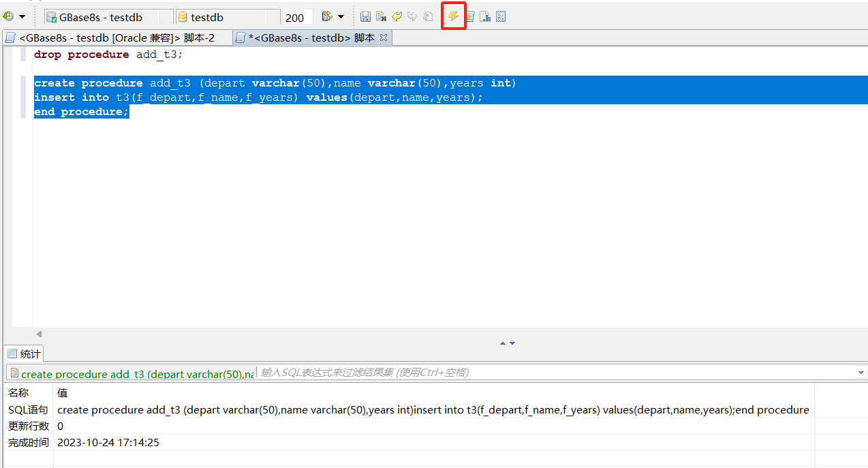Close the 脚本 editor tab
The width and height of the screenshot is (868, 468).
(384, 38)
